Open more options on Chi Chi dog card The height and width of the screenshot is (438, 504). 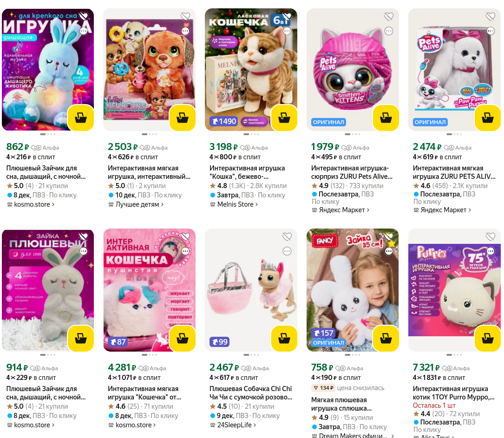coord(287,251)
